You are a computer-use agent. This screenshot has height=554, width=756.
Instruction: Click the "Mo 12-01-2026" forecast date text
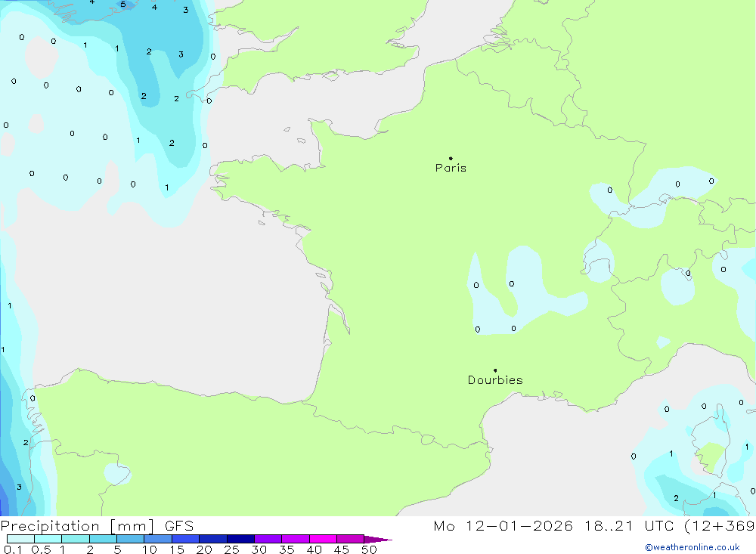point(503,526)
